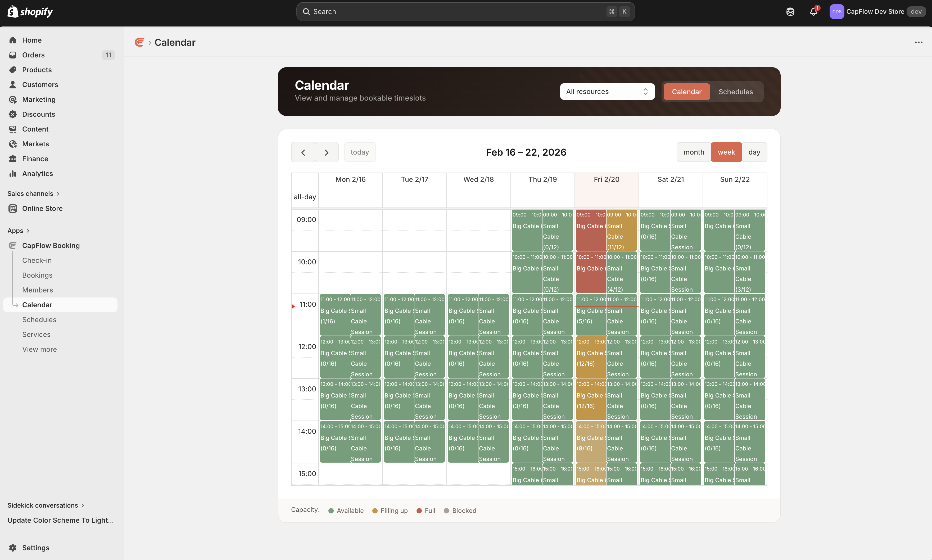Click the Analytics bar chart icon

[13, 173]
